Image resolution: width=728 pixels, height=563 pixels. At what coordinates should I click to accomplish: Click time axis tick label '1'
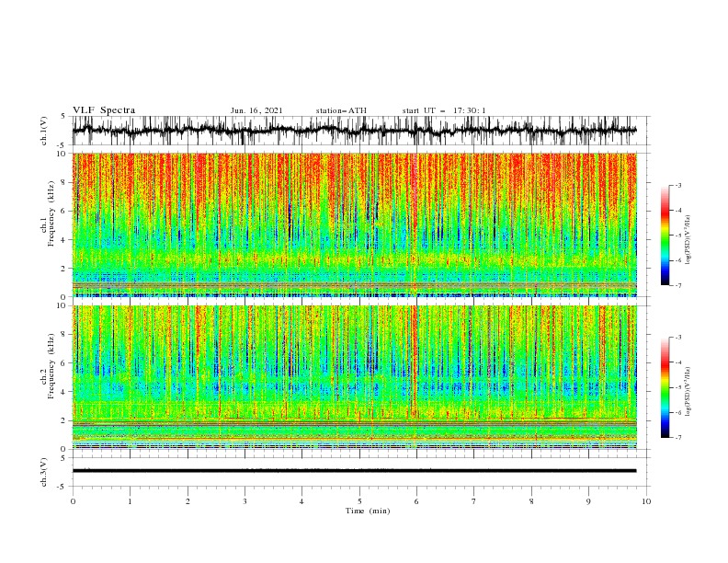point(130,501)
